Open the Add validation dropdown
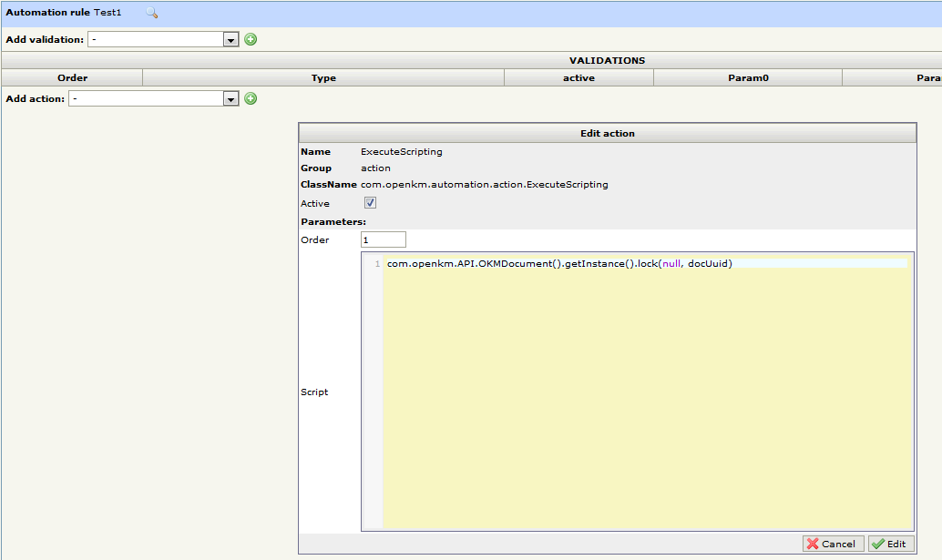The height and width of the screenshot is (560, 942). [230, 39]
